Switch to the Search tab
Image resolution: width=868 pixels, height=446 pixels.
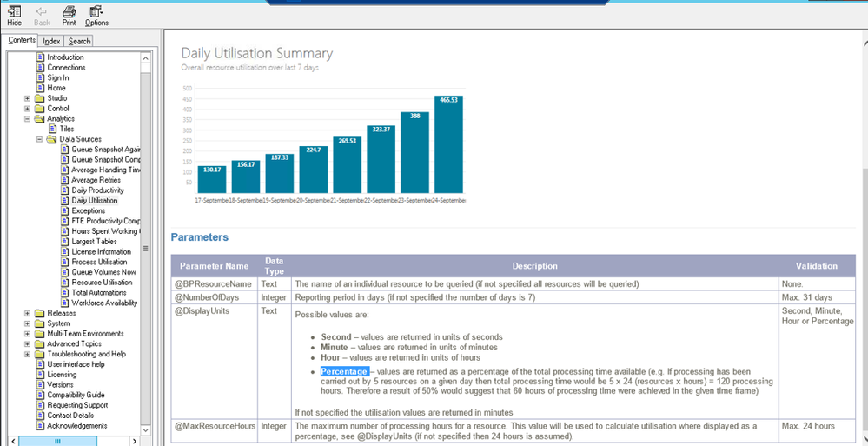[x=79, y=41]
